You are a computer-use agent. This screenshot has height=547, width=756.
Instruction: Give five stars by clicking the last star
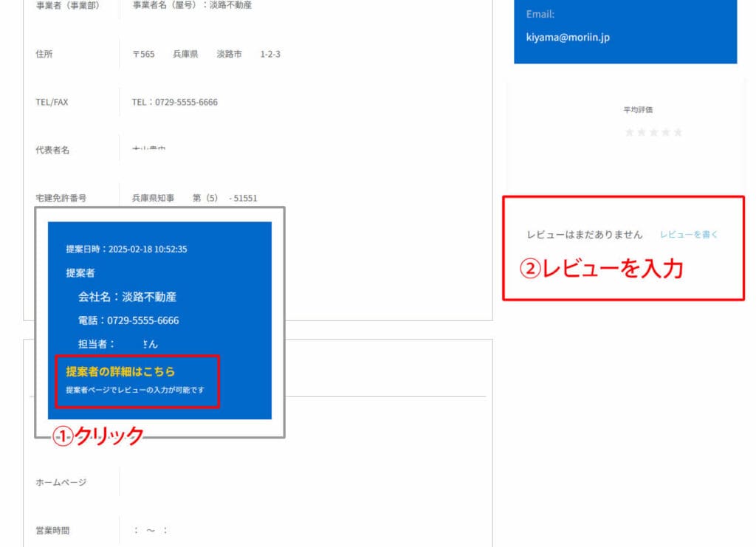pos(678,131)
